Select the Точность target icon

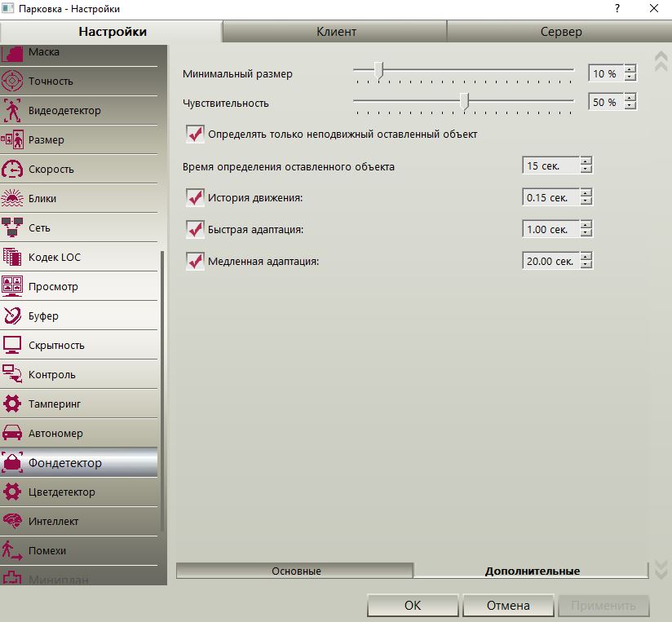[x=12, y=81]
